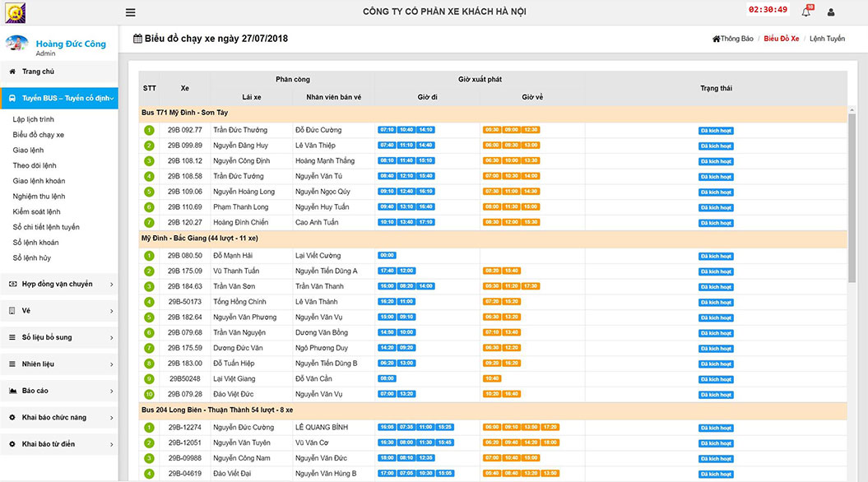Click the Hợp đồng vận chuyển icon
The height and width of the screenshot is (482, 868).
pyautogui.click(x=12, y=284)
